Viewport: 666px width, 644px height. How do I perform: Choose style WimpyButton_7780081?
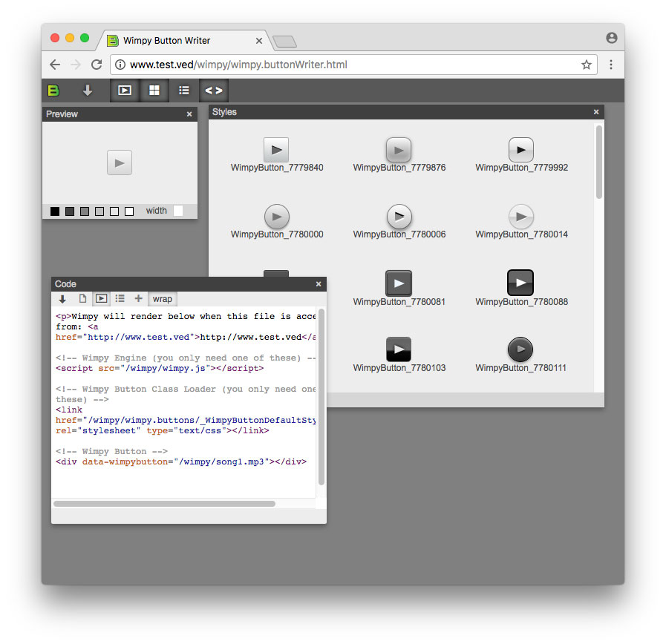coord(399,289)
